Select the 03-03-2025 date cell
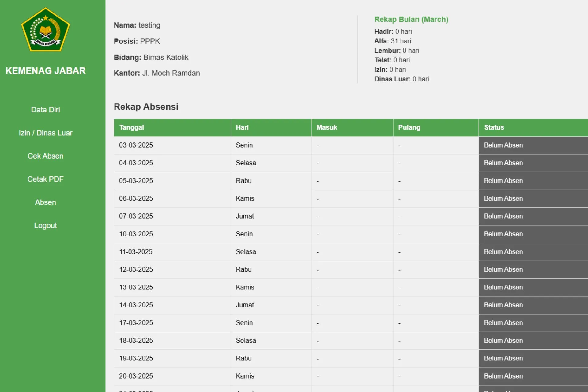 click(136, 145)
